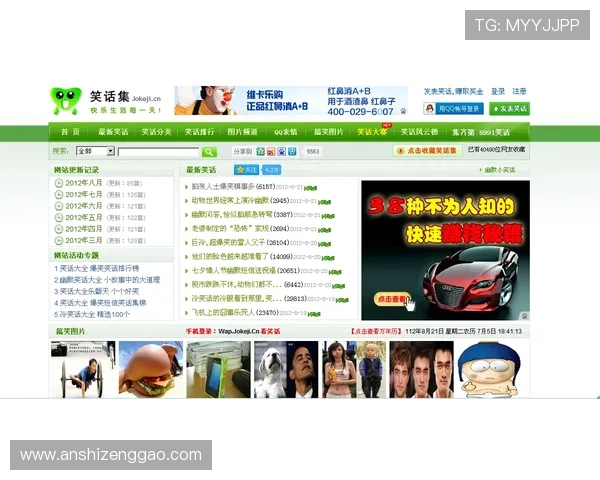Screen dimensions: 600x480
Task: Open 5.冷笑话大全 精选100个
Action: (92, 314)
